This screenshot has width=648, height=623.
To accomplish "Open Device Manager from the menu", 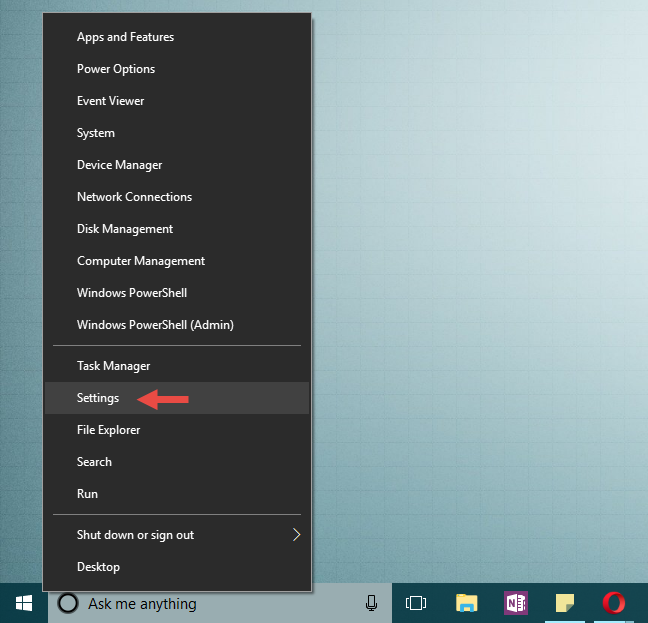I will coord(119,165).
